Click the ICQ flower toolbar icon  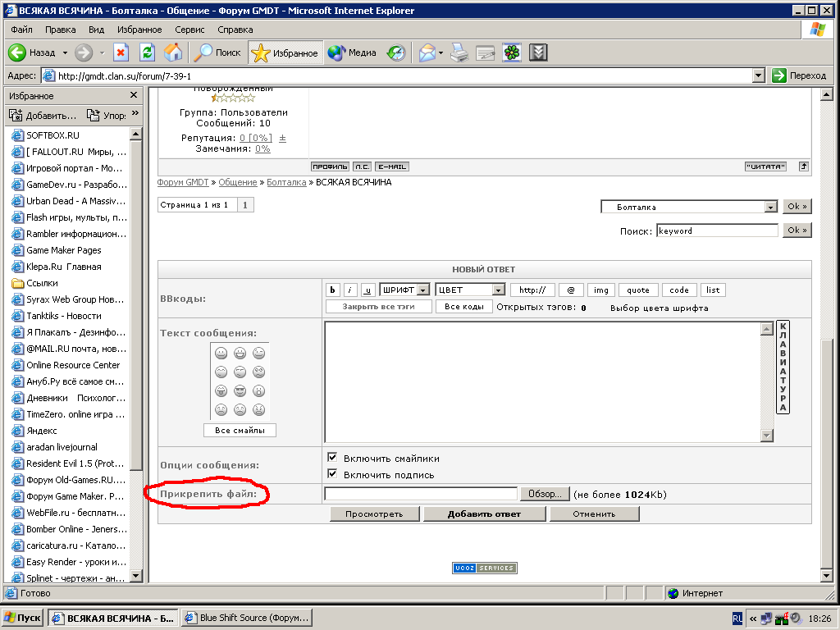point(512,52)
